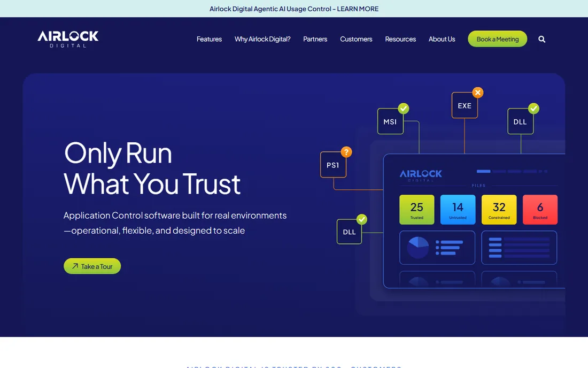Click the Airlock Digital logo inside the dashboard
Image resolution: width=588 pixels, height=368 pixels.
(x=421, y=175)
